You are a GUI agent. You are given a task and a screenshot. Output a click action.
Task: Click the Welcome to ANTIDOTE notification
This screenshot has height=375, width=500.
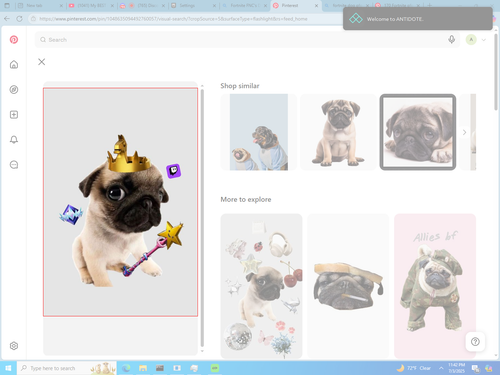(x=418, y=19)
